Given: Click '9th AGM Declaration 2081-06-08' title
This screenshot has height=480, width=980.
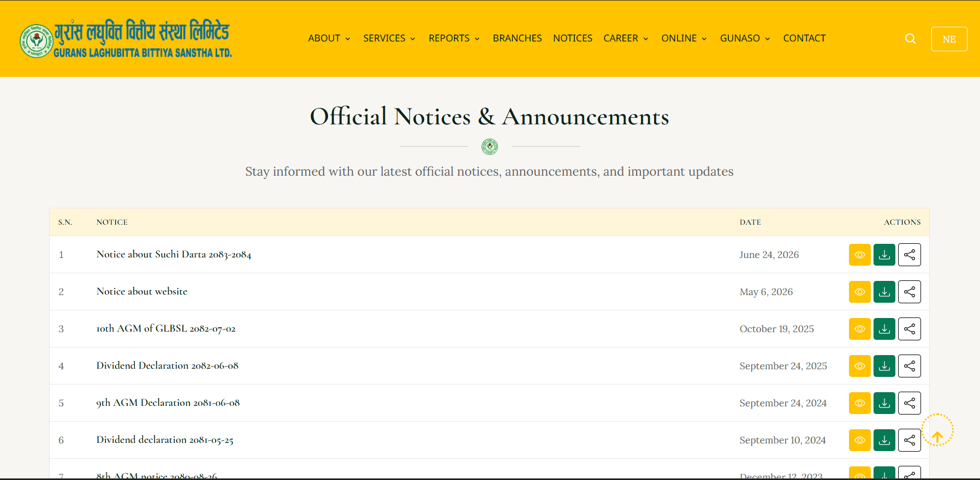Looking at the screenshot, I should [x=168, y=403].
